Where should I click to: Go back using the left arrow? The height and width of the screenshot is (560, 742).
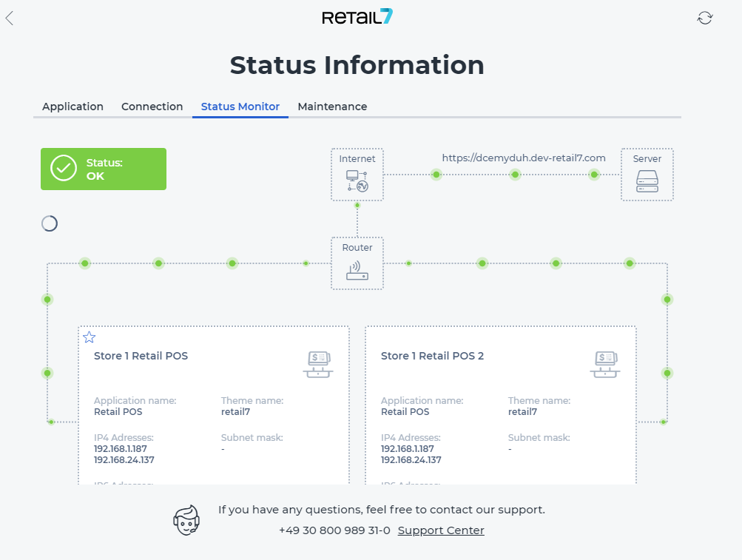point(10,18)
